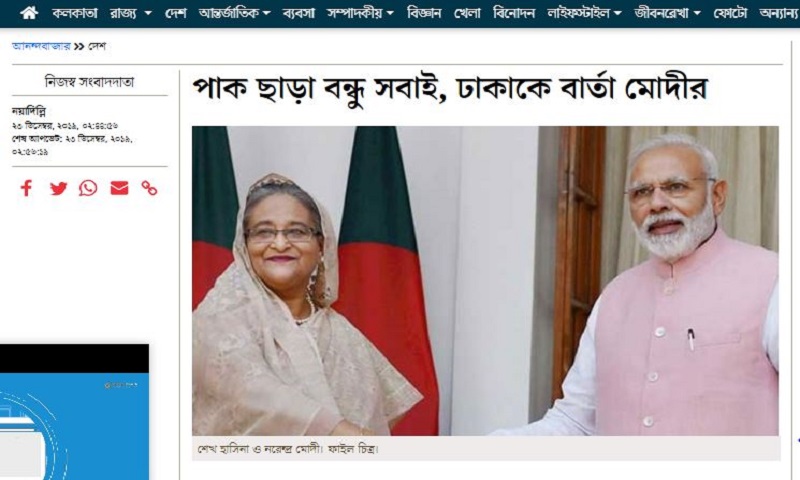This screenshot has height=480, width=800.
Task: Share article on Twitter
Action: coord(58,188)
